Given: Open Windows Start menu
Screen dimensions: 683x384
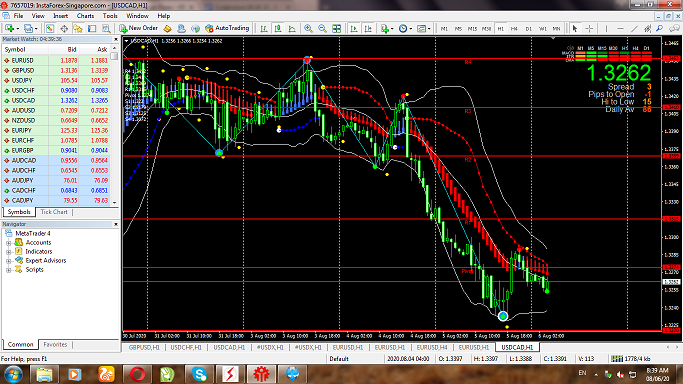Looking at the screenshot, I should (13, 374).
